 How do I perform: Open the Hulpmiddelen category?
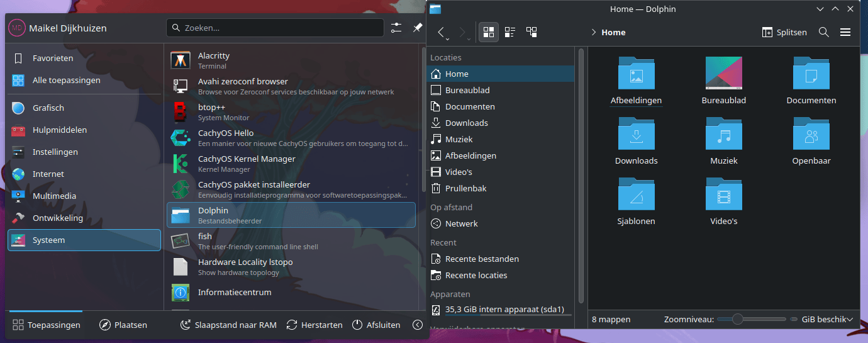[x=84, y=130]
